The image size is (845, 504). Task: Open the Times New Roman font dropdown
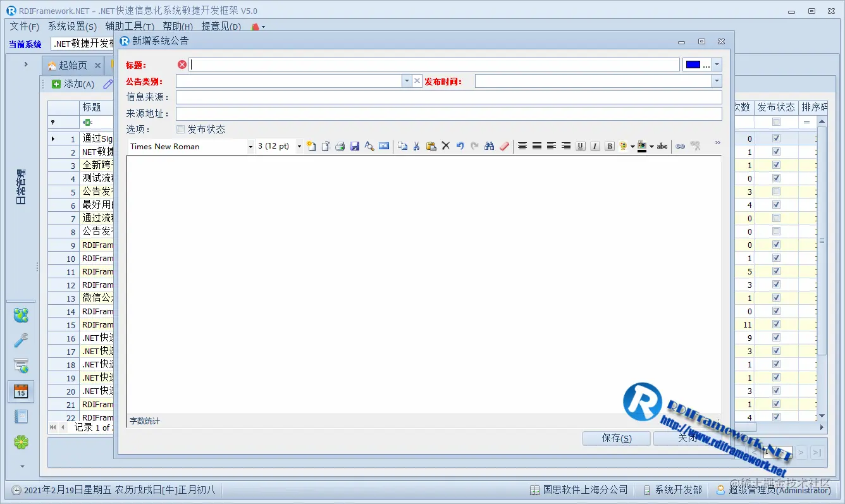coord(250,146)
